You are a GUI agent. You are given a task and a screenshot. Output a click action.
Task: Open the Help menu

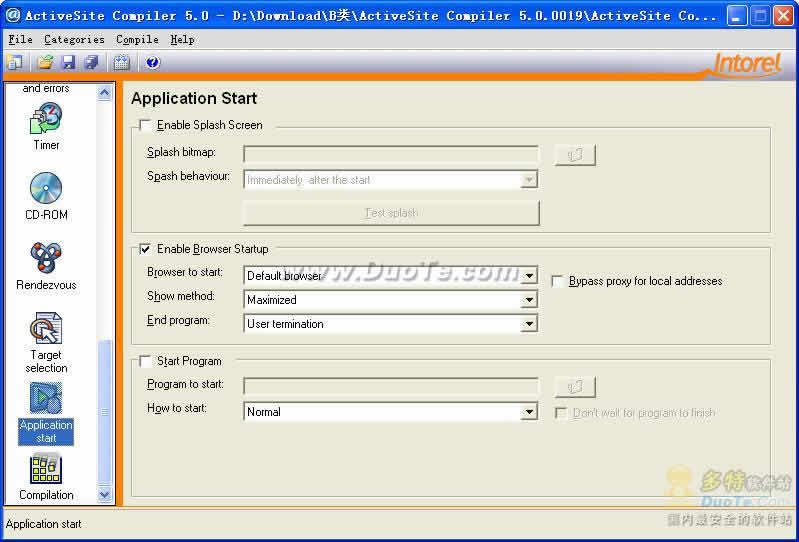point(182,39)
